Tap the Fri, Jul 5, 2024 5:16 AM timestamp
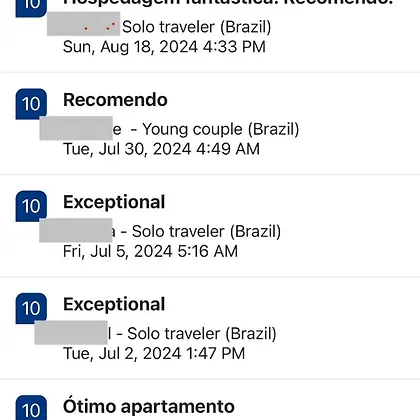Screen dimensions: 420x420 150,251
